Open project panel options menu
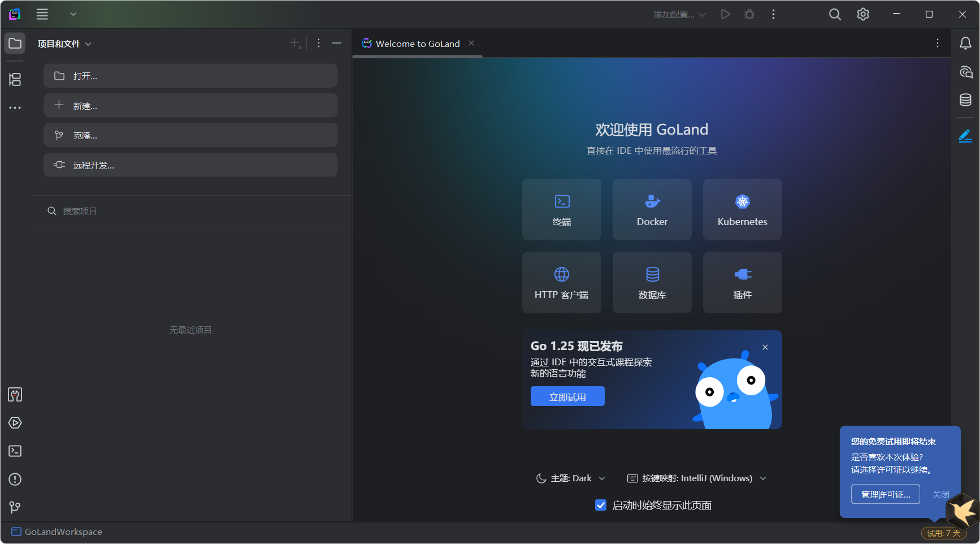The image size is (980, 544). 319,43
